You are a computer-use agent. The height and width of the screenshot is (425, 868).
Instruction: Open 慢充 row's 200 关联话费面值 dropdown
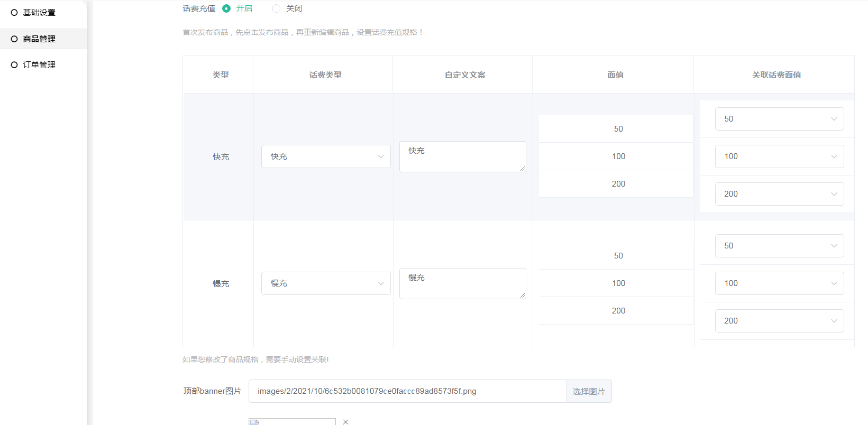(779, 321)
